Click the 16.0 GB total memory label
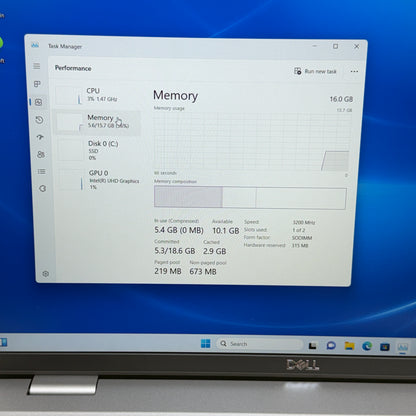This screenshot has height=416, width=416. point(341,99)
